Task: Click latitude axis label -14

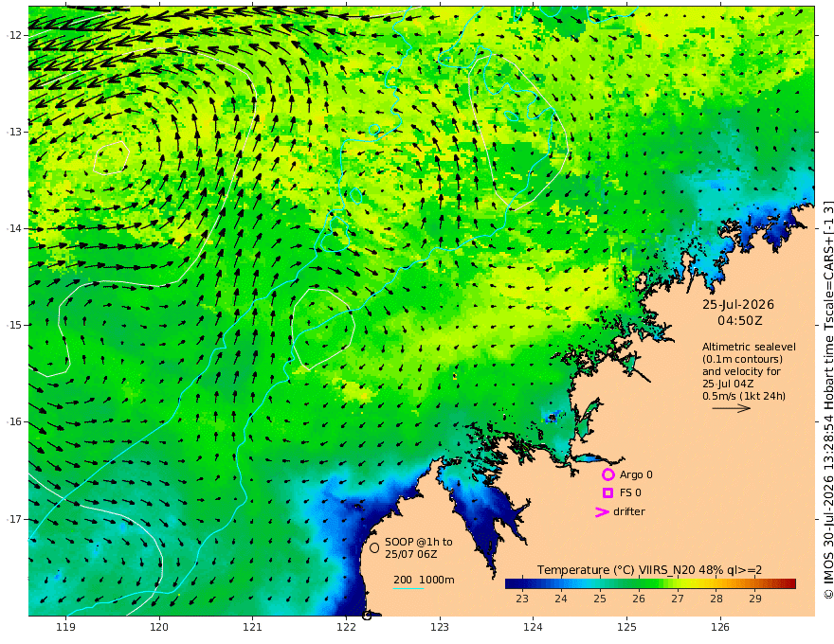Action: tap(15, 228)
